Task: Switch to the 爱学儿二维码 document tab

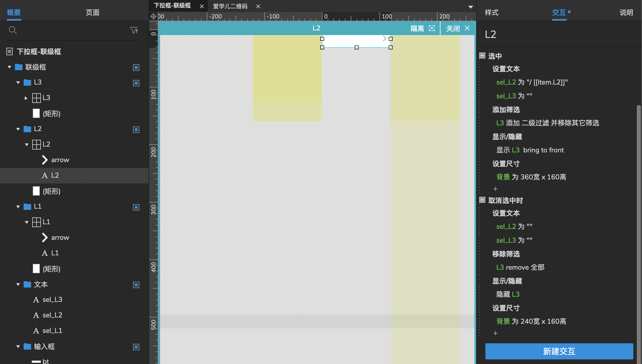Action: point(230,6)
